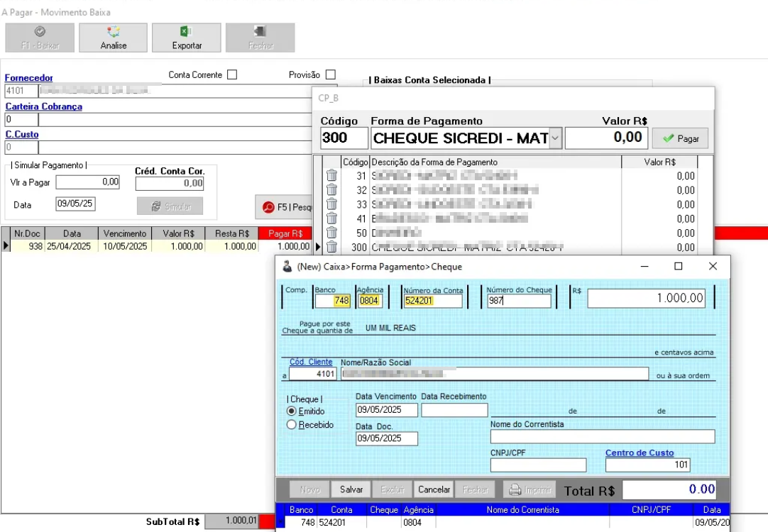Click the Excluir button in cheque window
This screenshot has width=768, height=532.
[393, 489]
